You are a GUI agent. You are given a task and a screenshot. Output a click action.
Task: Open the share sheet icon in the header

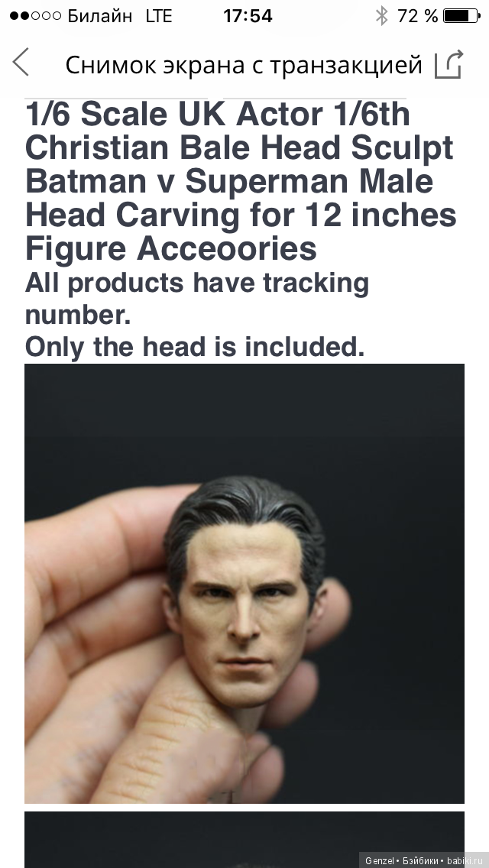(x=448, y=64)
